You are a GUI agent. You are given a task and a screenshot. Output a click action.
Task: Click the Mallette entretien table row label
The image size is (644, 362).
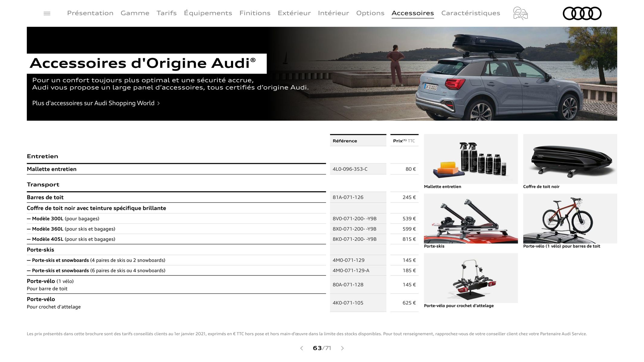[x=52, y=169]
